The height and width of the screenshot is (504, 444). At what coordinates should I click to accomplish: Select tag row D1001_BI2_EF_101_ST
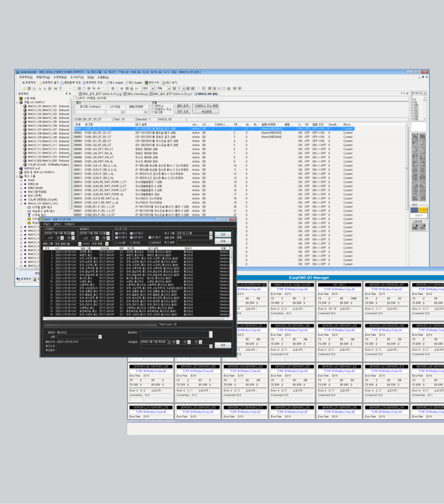(x=214, y=133)
